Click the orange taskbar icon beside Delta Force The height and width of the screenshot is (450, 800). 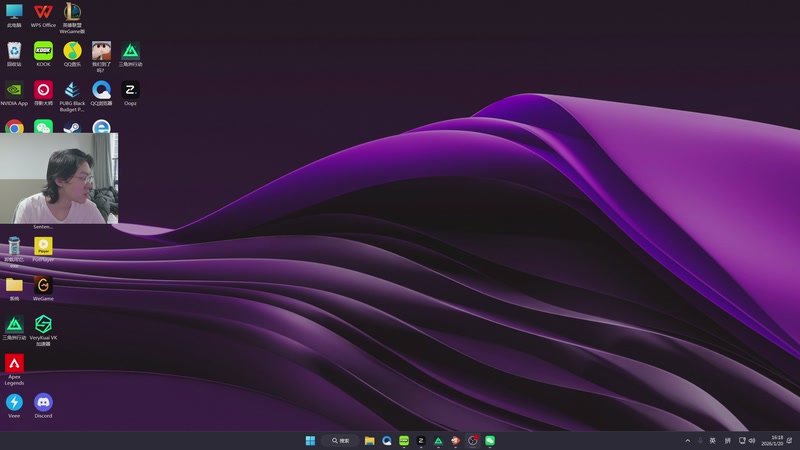pos(455,441)
